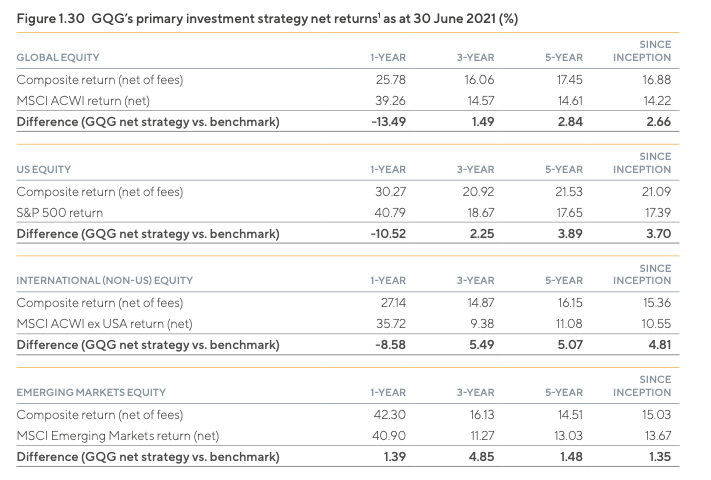The image size is (711, 480).
Task: Select the US EQUITY section header
Action: pyautogui.click(x=46, y=169)
